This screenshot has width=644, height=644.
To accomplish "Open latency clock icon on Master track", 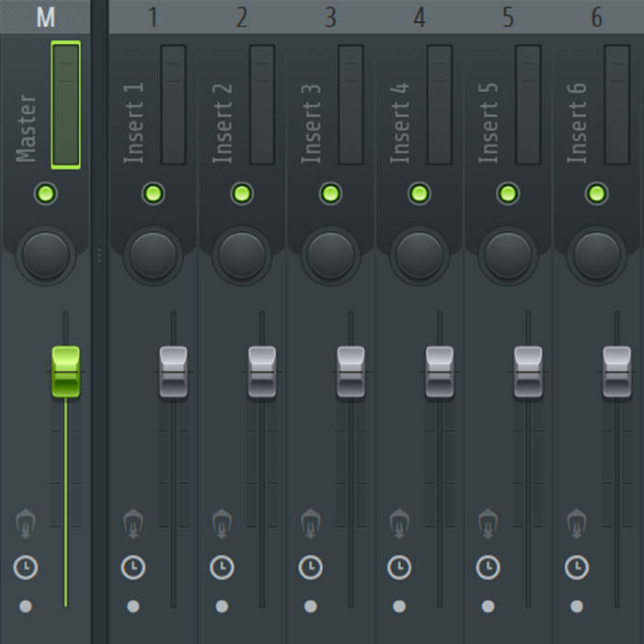I will 26,568.
